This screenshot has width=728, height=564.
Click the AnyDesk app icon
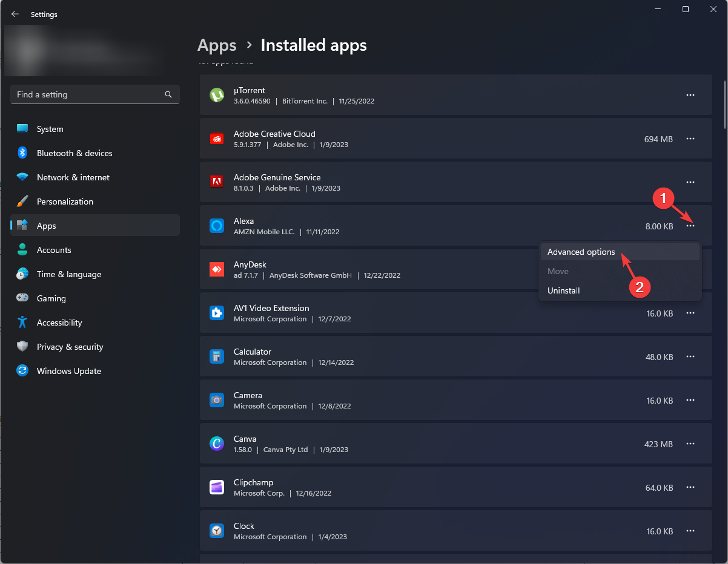click(217, 269)
